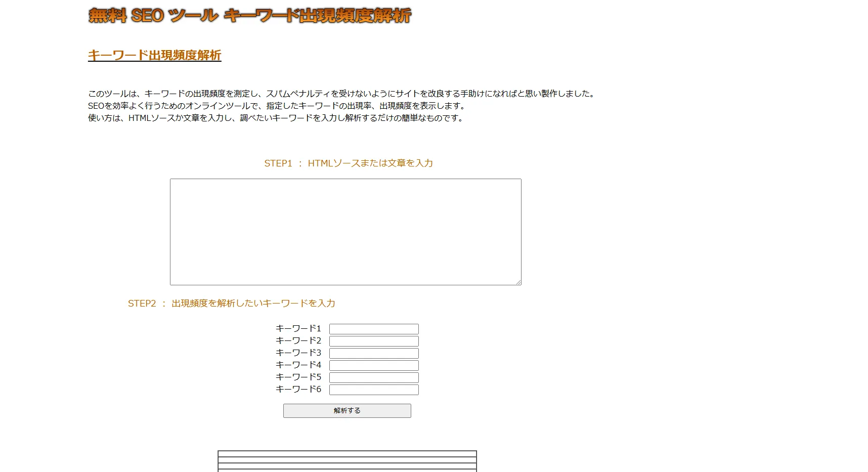Open the キーワード出現頻度解析 heading link
The image size is (868, 472).
pos(155,55)
